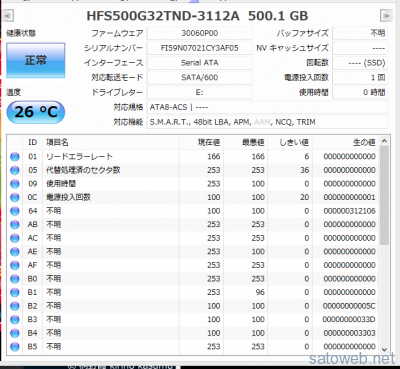Click the 26 °C temperature indicator
The image size is (400, 369).
pos(36,112)
